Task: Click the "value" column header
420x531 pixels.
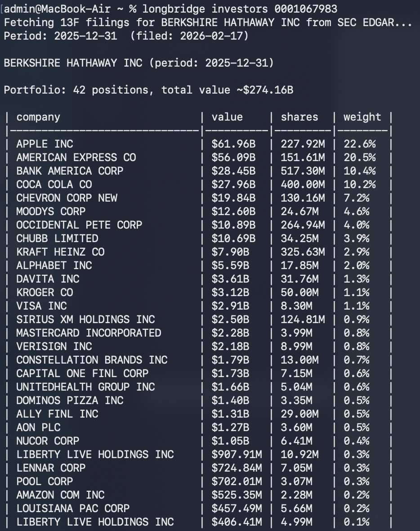Action: (227, 117)
